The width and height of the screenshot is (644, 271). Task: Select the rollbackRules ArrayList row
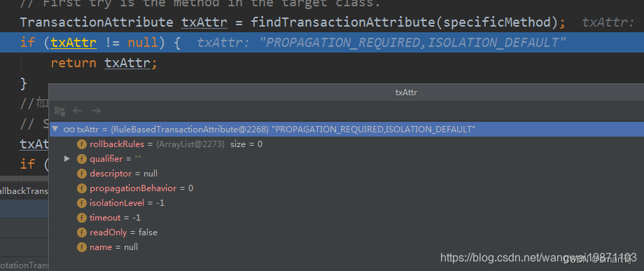tap(346, 144)
